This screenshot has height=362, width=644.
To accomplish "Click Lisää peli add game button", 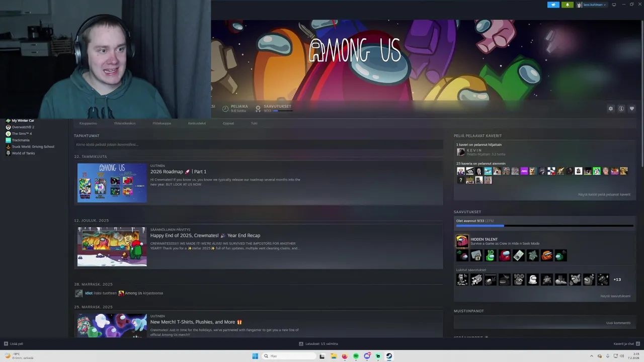I will 14,344.
